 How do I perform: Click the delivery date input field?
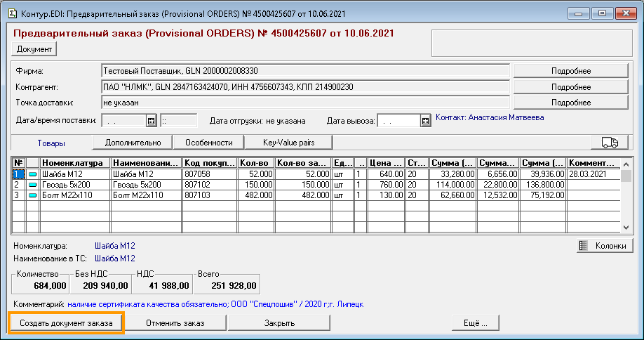[123, 121]
